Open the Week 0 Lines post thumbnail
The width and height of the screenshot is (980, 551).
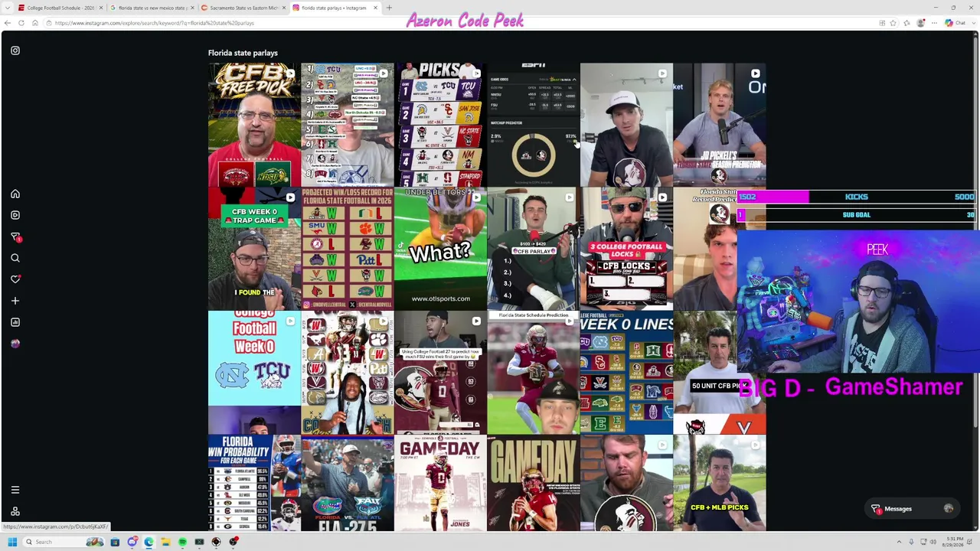point(626,373)
